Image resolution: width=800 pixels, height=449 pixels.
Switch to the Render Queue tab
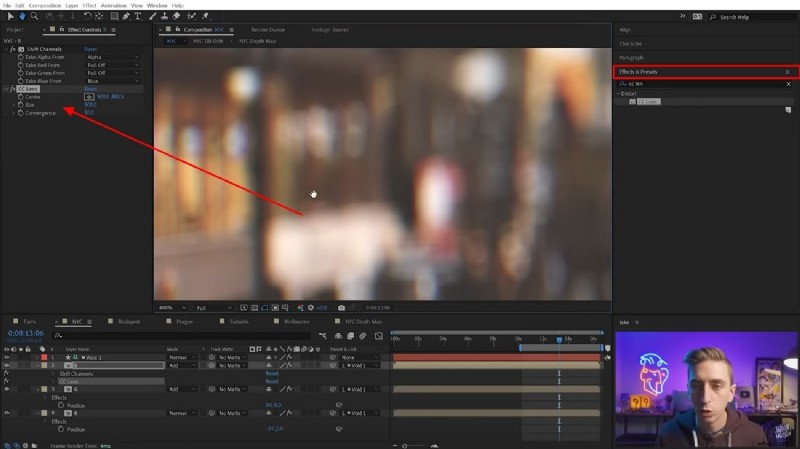(268, 30)
